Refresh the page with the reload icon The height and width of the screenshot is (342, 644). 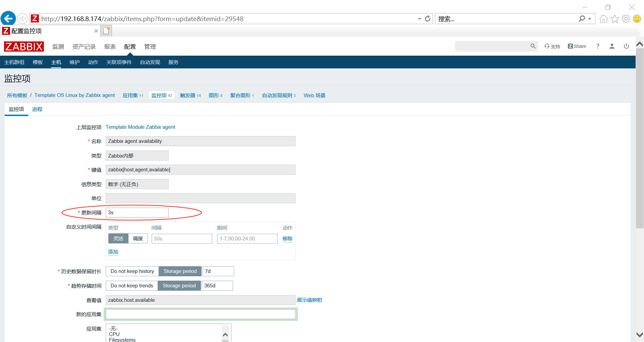[428, 19]
